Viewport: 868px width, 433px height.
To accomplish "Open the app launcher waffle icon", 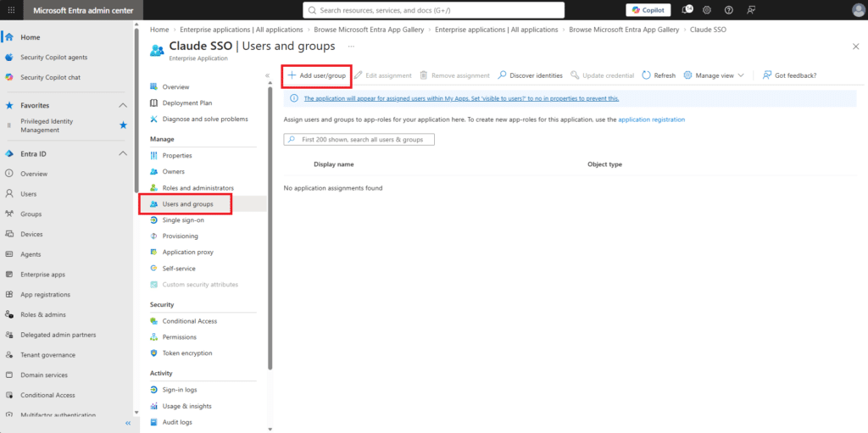I will tap(12, 10).
